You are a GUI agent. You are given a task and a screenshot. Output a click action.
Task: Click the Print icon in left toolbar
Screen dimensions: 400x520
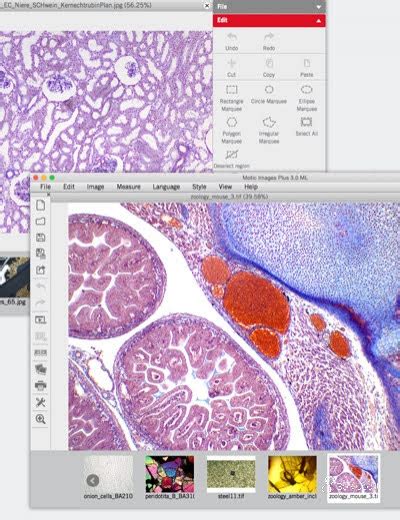tap(40, 386)
